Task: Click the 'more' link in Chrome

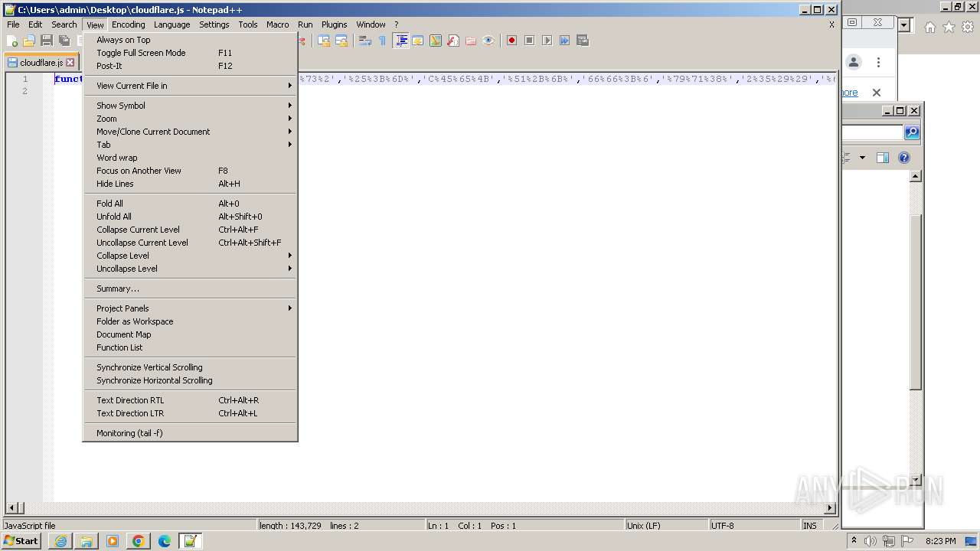Action: pyautogui.click(x=850, y=93)
